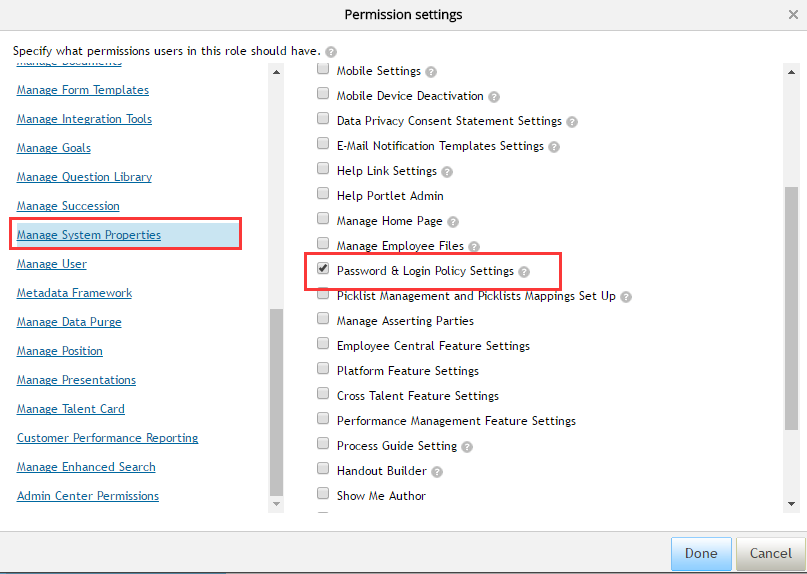Open help icon beside Handout Builder
The height and width of the screenshot is (574, 807).
click(x=437, y=472)
